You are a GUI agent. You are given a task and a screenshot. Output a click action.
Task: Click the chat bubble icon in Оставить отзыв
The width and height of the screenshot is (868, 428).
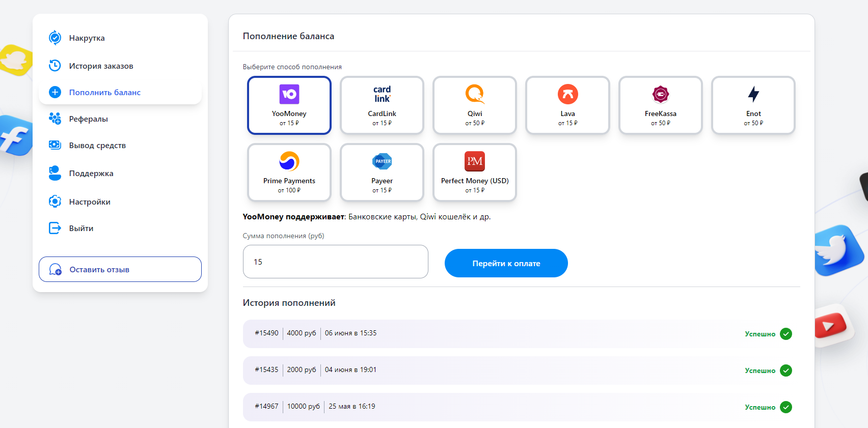(56, 269)
